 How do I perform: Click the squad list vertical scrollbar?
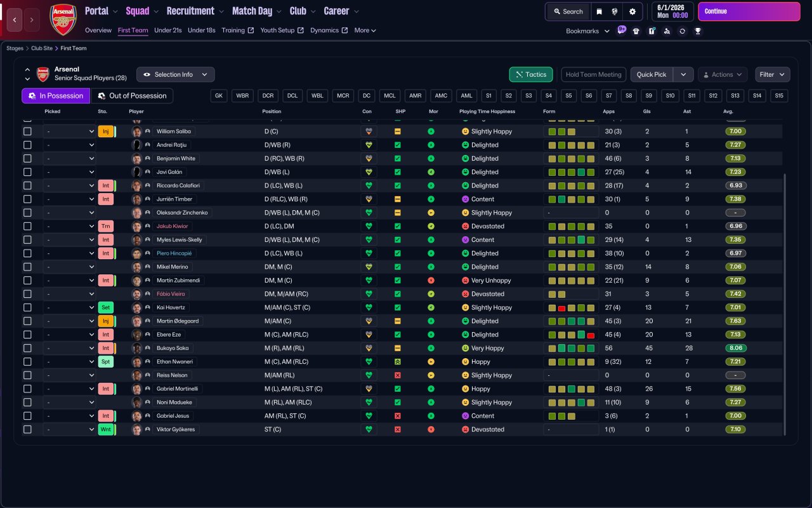[785, 305]
